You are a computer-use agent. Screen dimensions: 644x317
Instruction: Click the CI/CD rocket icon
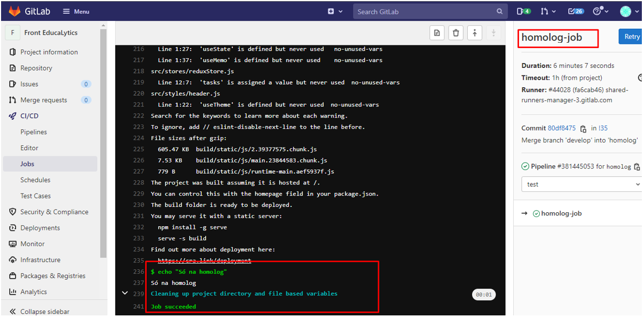point(13,116)
